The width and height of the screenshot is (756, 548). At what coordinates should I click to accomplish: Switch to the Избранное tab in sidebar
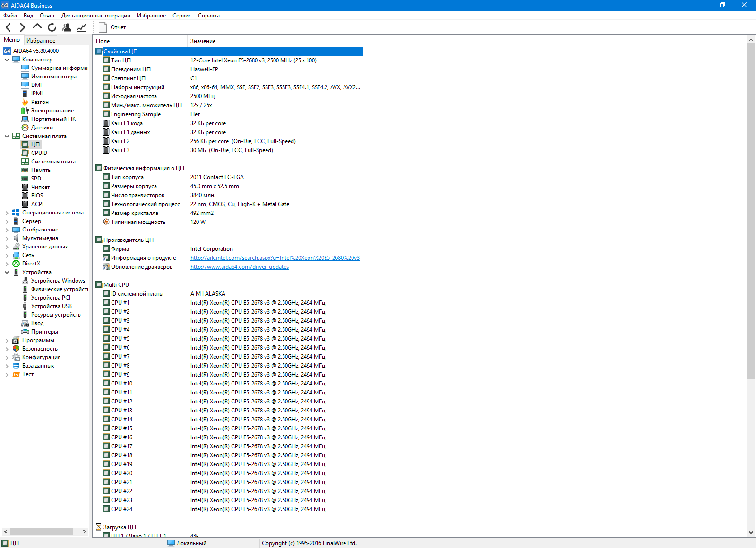click(41, 41)
